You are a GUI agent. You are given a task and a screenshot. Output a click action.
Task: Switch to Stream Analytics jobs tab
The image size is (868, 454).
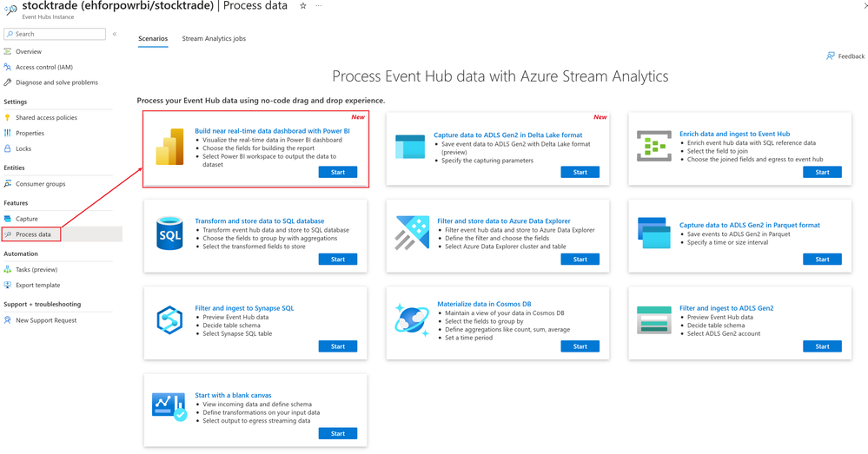(214, 39)
